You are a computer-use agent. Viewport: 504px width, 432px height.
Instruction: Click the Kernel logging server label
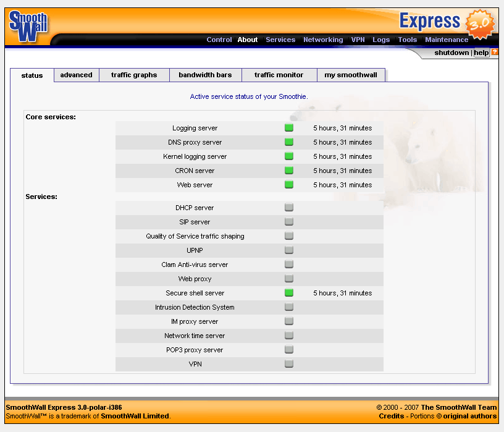[195, 156]
